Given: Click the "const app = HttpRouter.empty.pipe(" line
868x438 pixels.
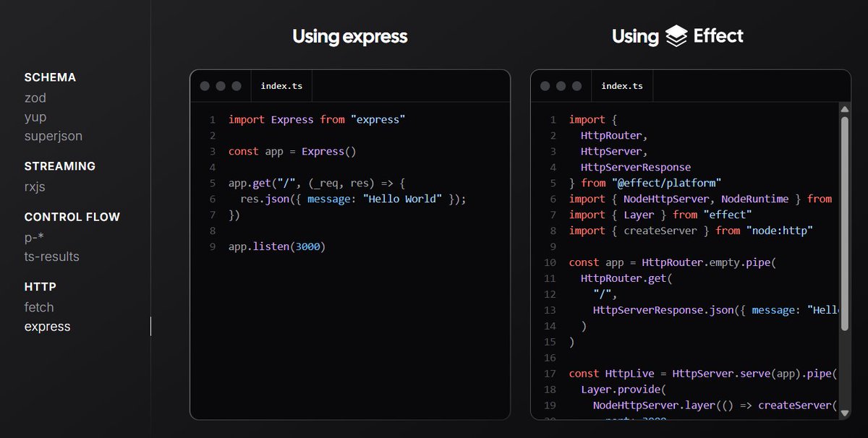Looking at the screenshot, I should tap(673, 262).
